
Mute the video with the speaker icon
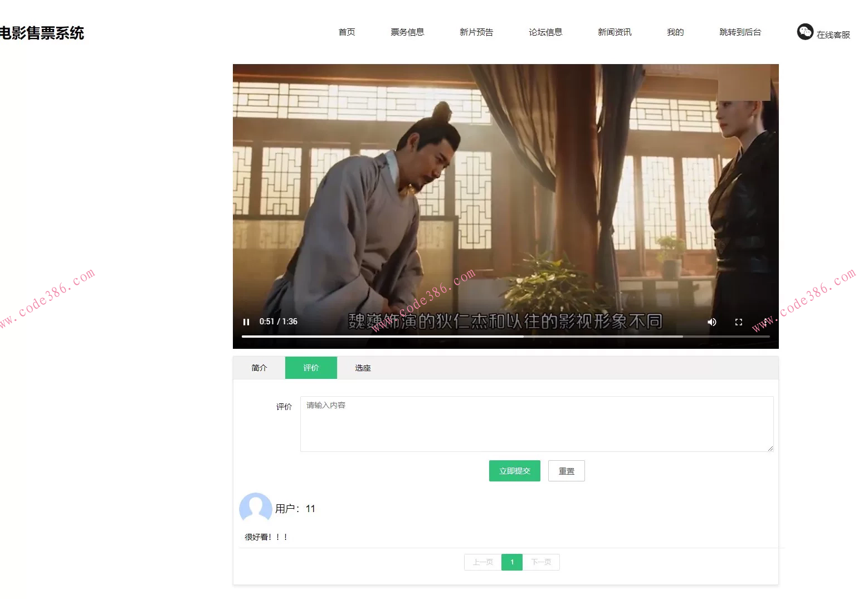click(x=712, y=322)
